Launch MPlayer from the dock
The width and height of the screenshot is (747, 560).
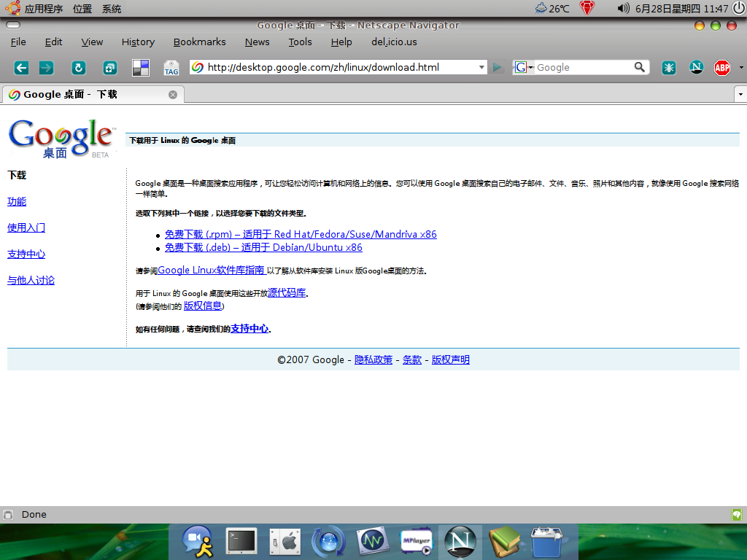pos(416,542)
